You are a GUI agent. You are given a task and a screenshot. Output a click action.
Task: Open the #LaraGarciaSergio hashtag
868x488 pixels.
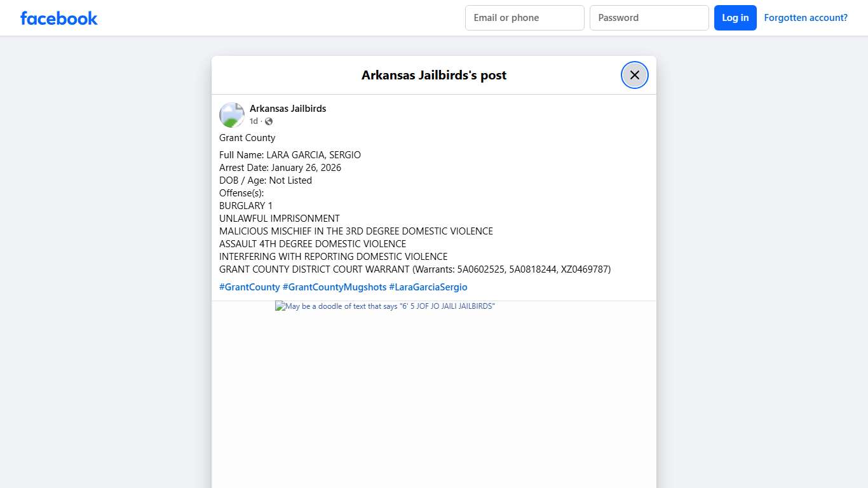pyautogui.click(x=428, y=287)
